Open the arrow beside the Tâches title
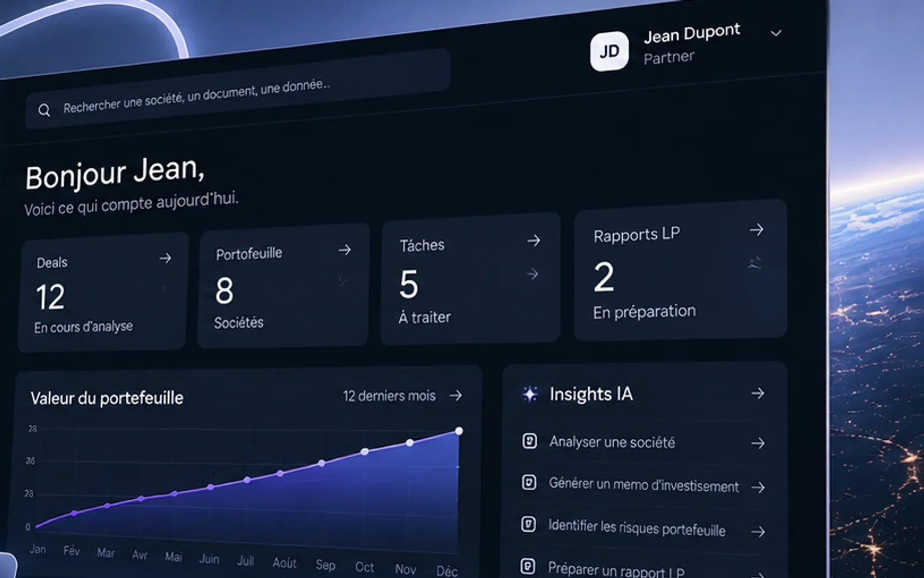This screenshot has width=924, height=578. 534,240
